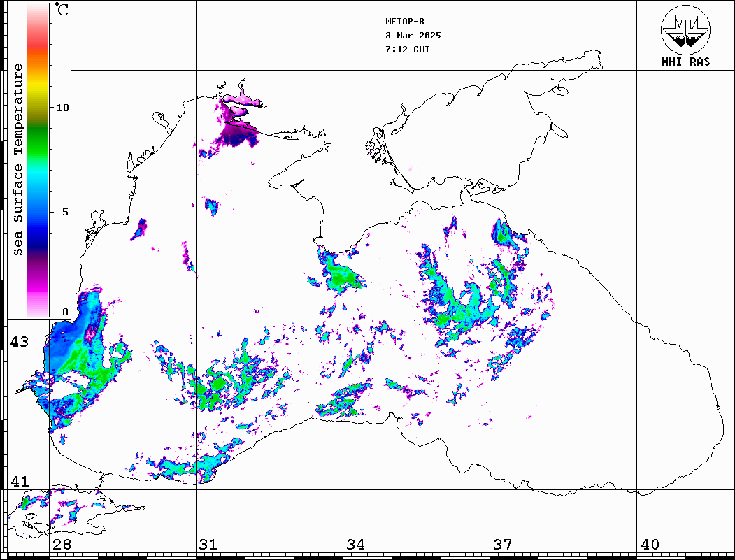
Task: Click the Sea Surface Temperature axis title
Action: (x=17, y=160)
